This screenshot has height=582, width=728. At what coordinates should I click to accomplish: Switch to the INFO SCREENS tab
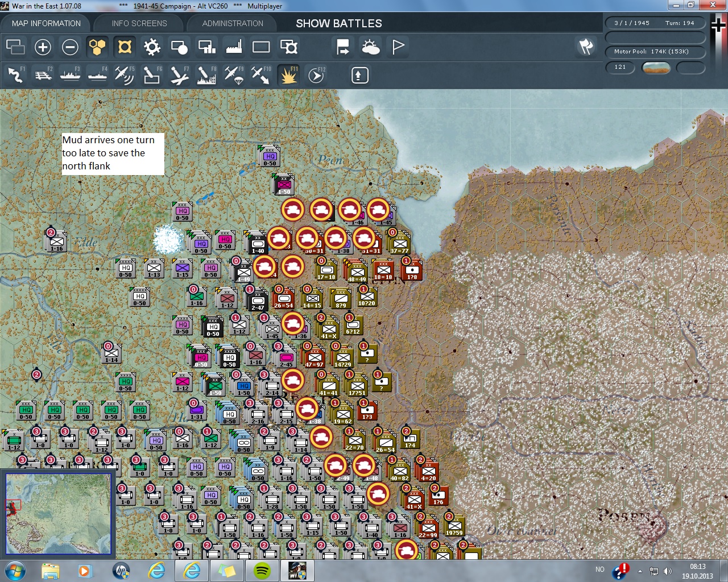pos(139,23)
